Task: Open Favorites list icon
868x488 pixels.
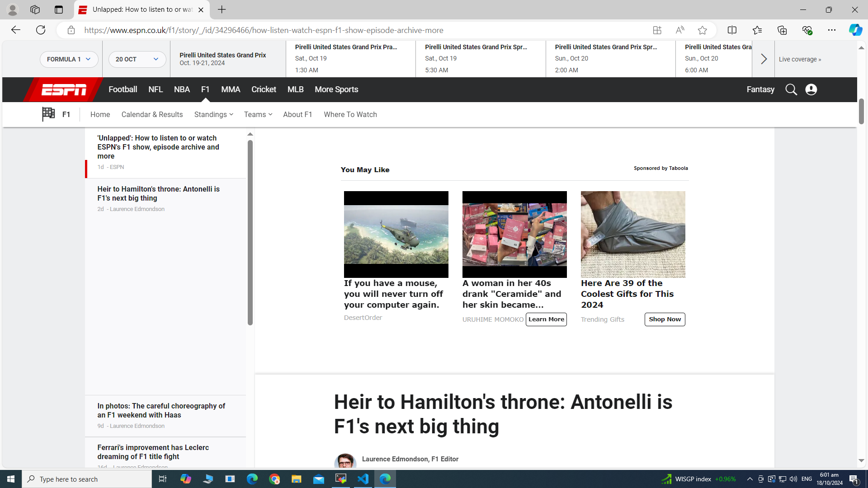Action: tap(757, 30)
